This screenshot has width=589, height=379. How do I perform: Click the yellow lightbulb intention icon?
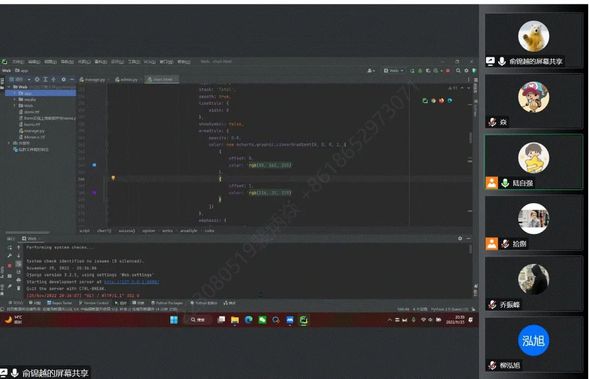(113, 178)
